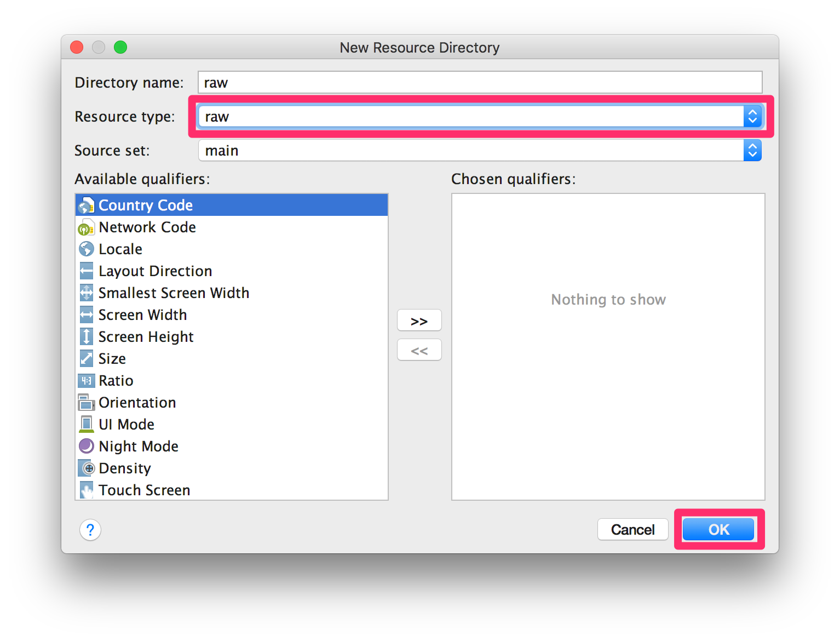Click the Screen Width icon
The height and width of the screenshot is (641, 840).
click(x=86, y=314)
